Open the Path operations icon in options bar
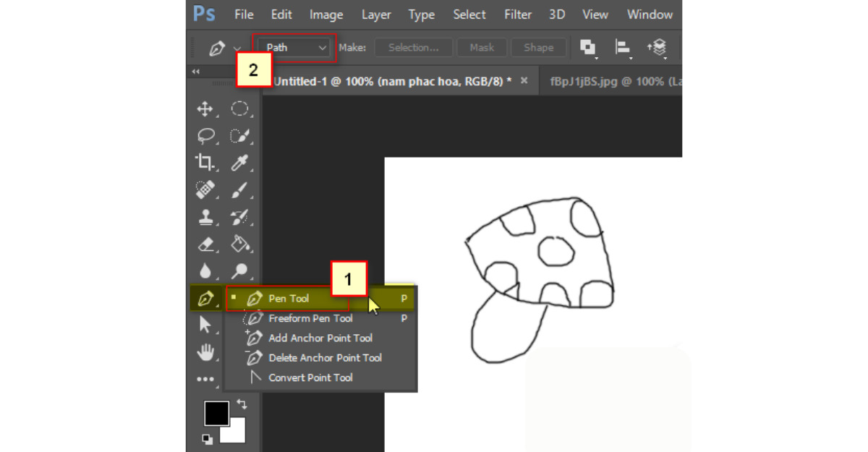The image size is (868, 452). pyautogui.click(x=588, y=48)
